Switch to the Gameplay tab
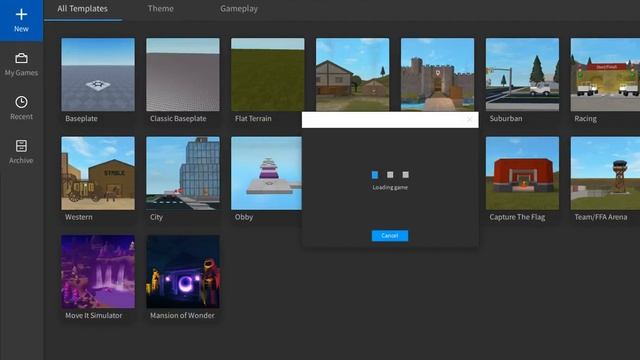Viewport: 640px width, 360px height. click(x=239, y=9)
